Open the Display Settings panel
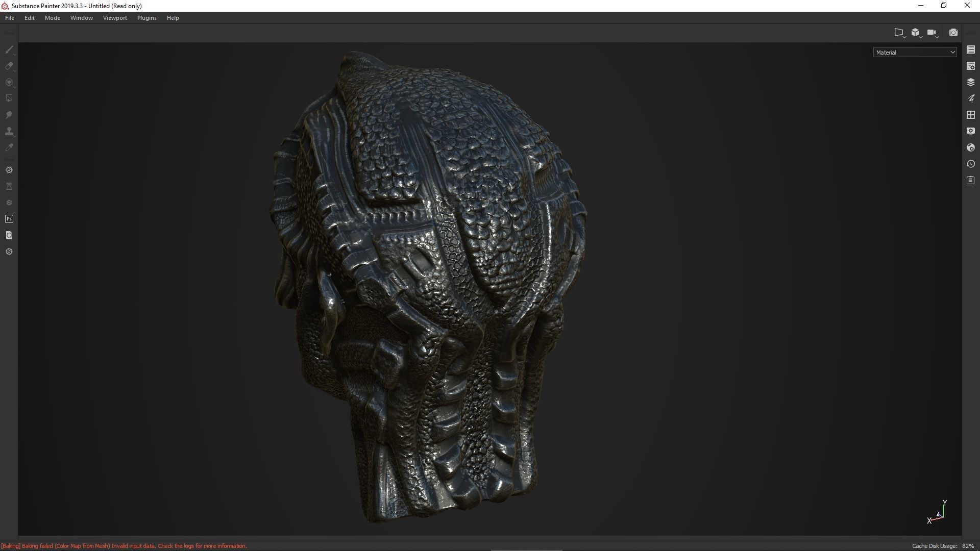 (x=971, y=131)
